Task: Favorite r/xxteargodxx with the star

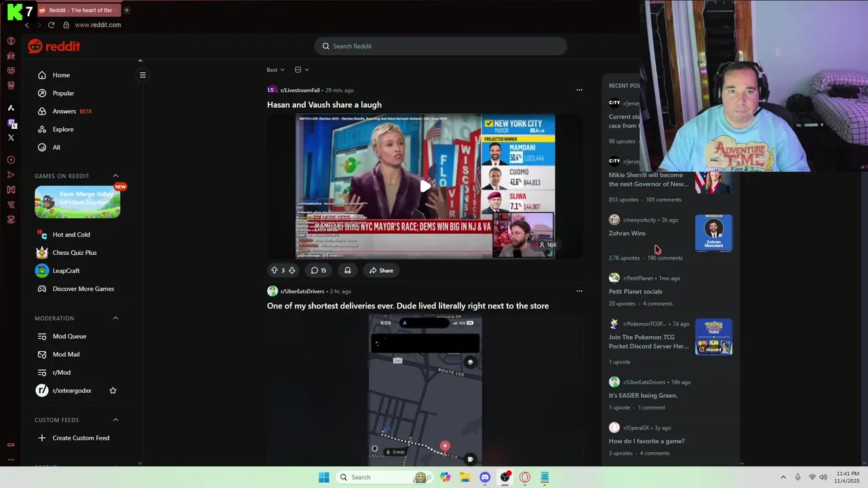Action: 113,390
